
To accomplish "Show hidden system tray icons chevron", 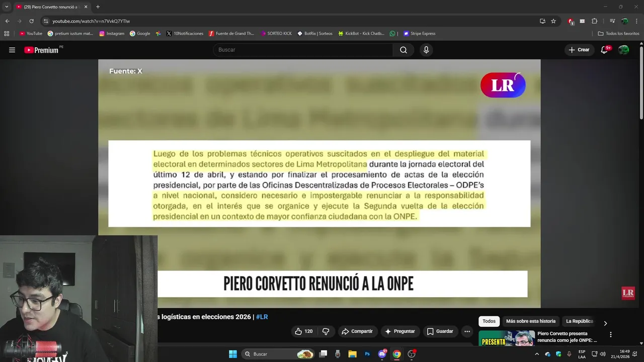I will (x=537, y=354).
